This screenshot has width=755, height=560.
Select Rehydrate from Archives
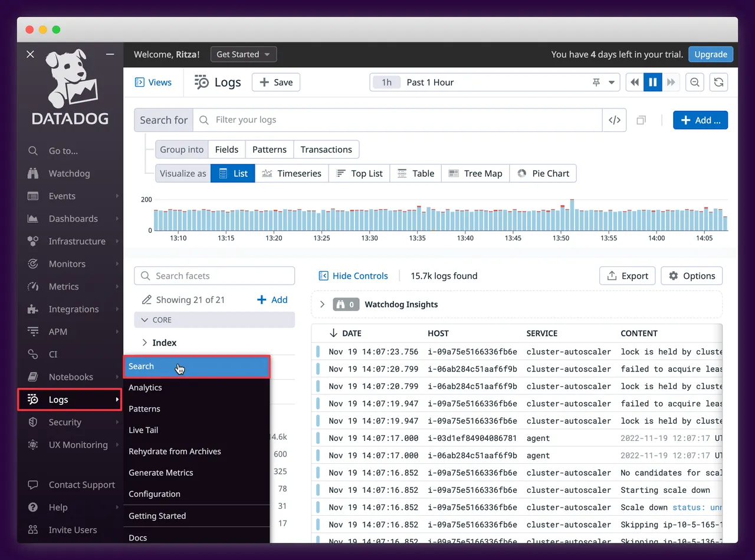pyautogui.click(x=196, y=452)
